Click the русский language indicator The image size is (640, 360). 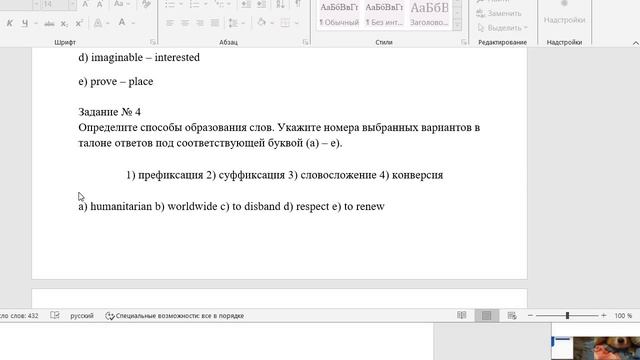tap(82, 316)
